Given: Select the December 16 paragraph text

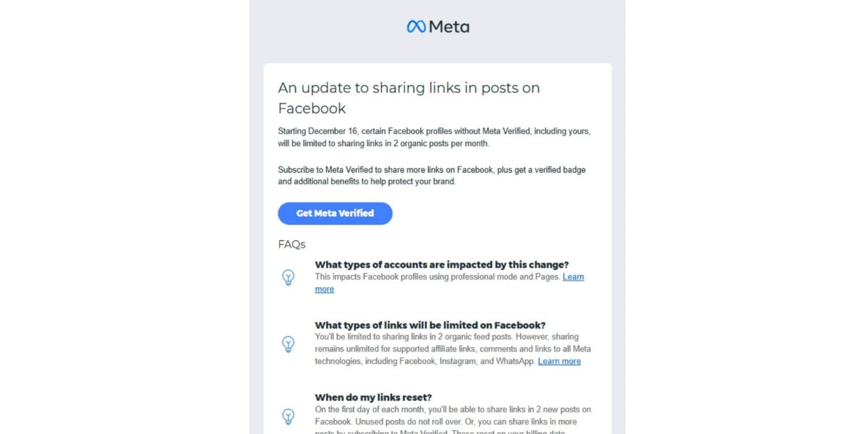Looking at the screenshot, I should pyautogui.click(x=434, y=137).
